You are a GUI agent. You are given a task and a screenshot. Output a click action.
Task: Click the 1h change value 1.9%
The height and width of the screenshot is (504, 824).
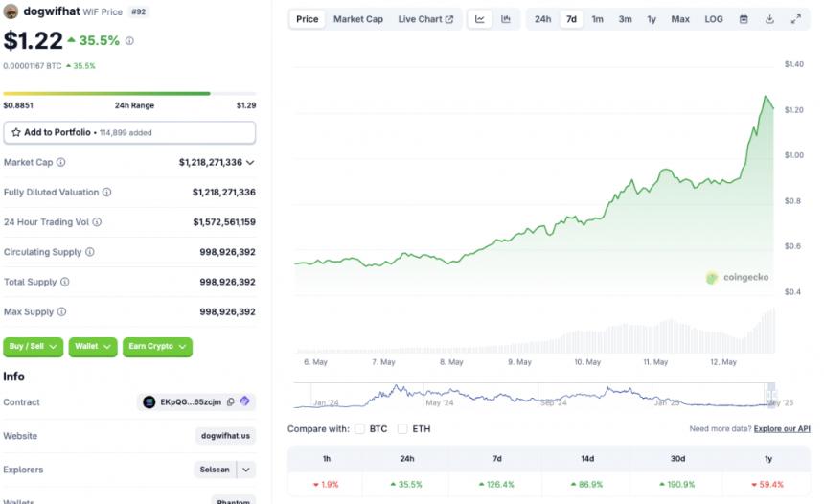coord(326,484)
